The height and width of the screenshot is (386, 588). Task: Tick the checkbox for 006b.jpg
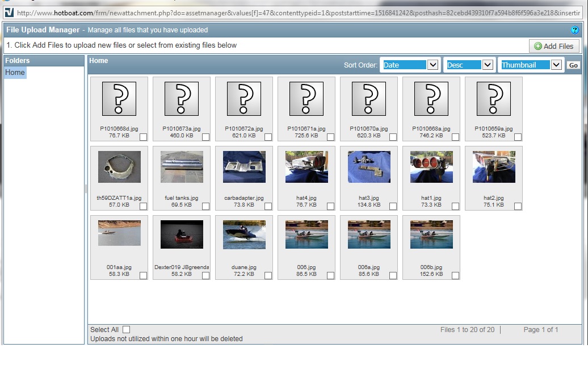[455, 275]
